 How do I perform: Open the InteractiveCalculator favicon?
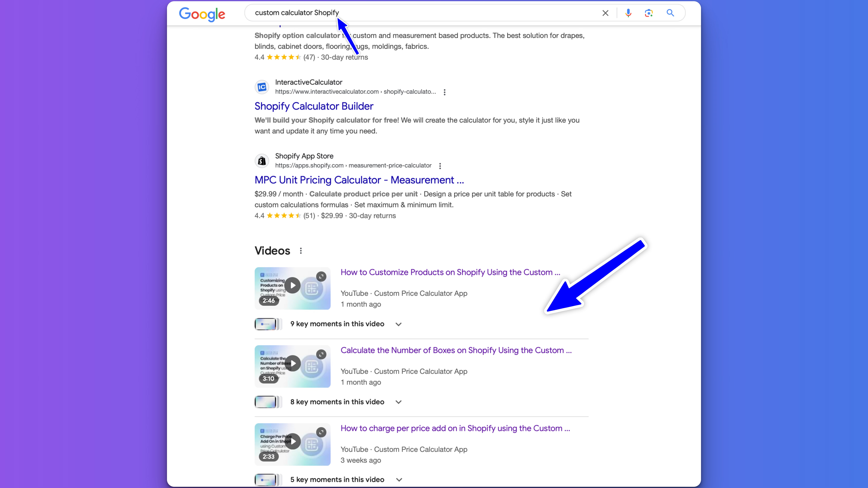click(262, 87)
